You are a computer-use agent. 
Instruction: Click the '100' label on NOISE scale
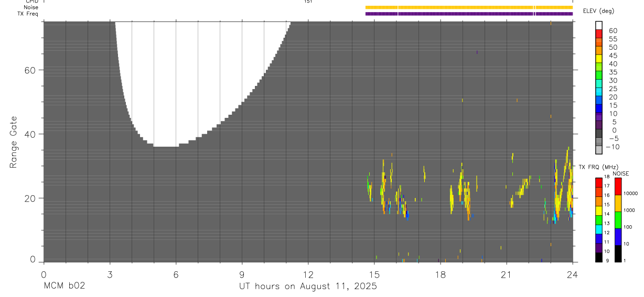pos(629,227)
